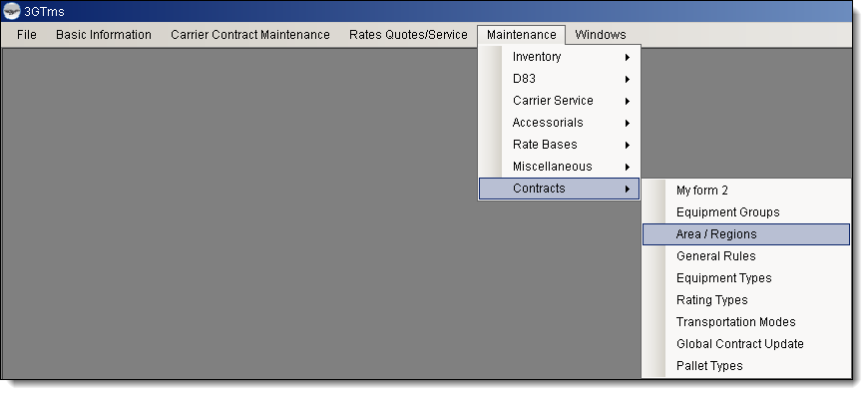Expand the Carrier Service submenu

tap(559, 101)
